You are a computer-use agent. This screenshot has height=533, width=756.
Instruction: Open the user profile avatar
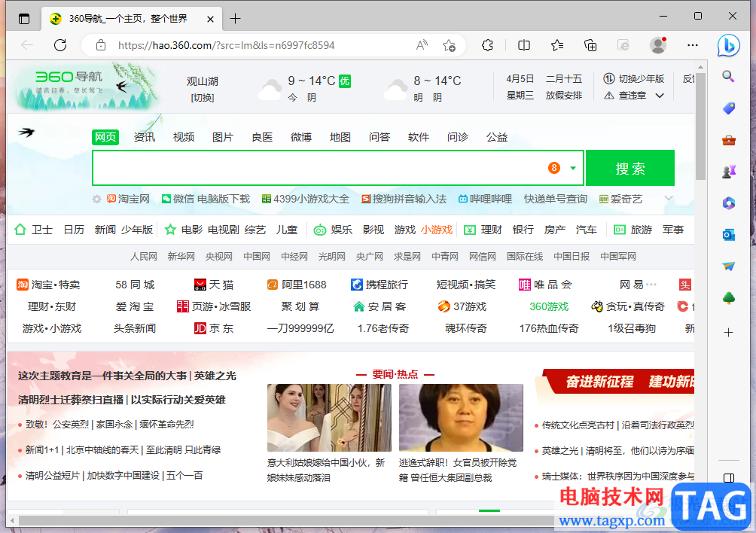pyautogui.click(x=658, y=45)
